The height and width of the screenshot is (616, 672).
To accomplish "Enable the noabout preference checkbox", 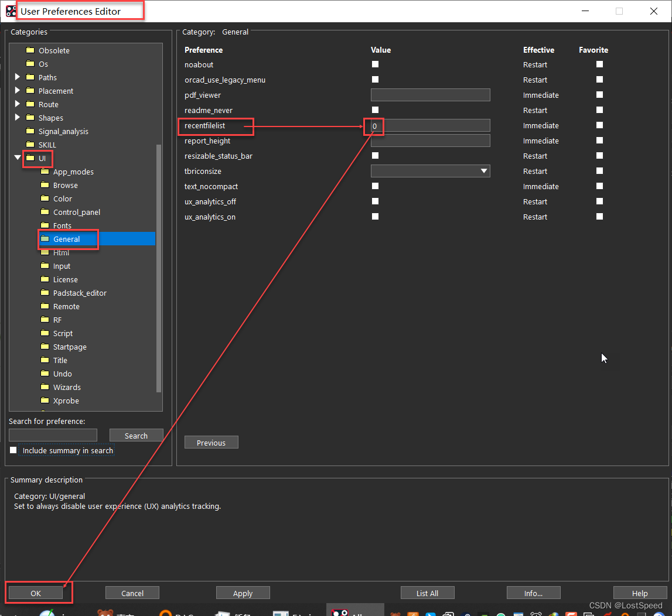I will tap(375, 64).
